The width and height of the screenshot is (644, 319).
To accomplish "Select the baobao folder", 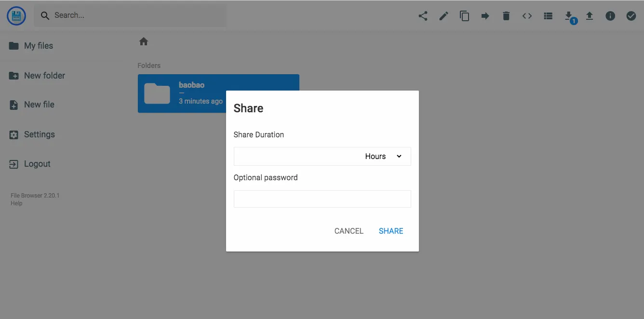I will click(x=218, y=93).
